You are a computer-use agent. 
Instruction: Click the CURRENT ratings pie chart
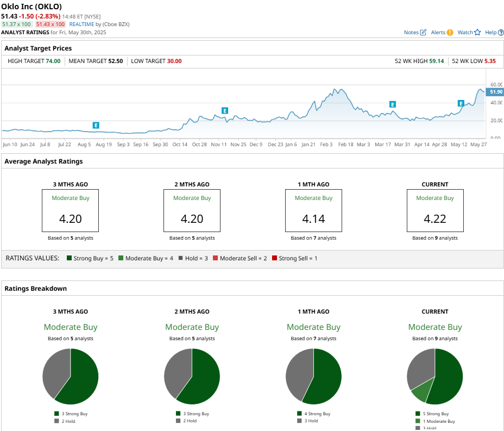coord(435,376)
